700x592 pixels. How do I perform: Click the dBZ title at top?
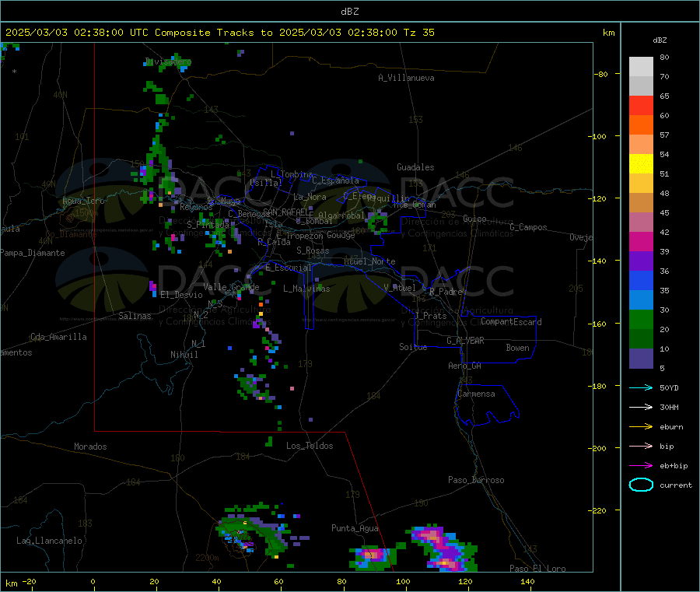[349, 11]
